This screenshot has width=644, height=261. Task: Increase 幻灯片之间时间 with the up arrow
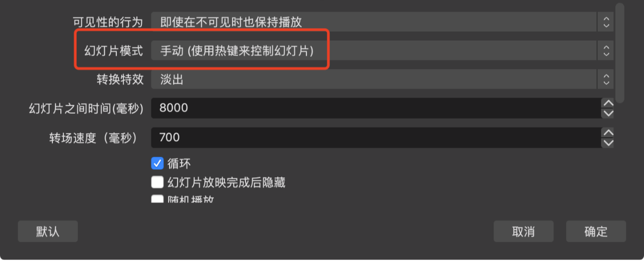pyautogui.click(x=608, y=103)
